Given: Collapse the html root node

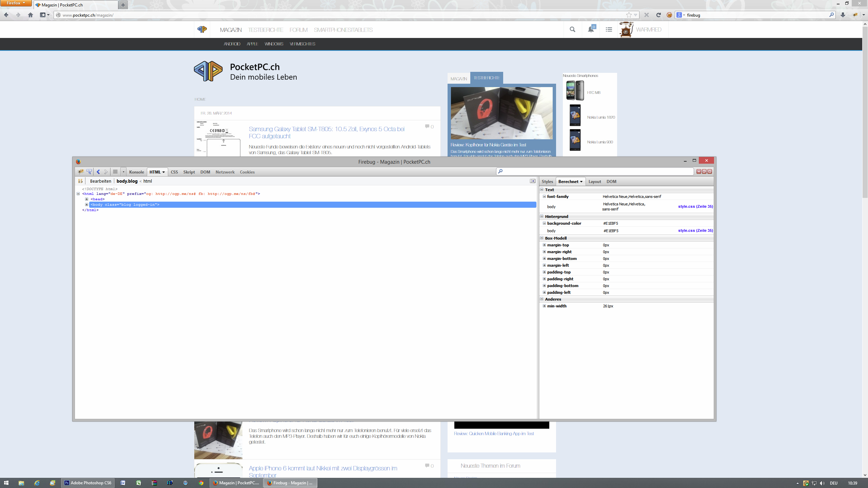Looking at the screenshot, I should point(78,194).
